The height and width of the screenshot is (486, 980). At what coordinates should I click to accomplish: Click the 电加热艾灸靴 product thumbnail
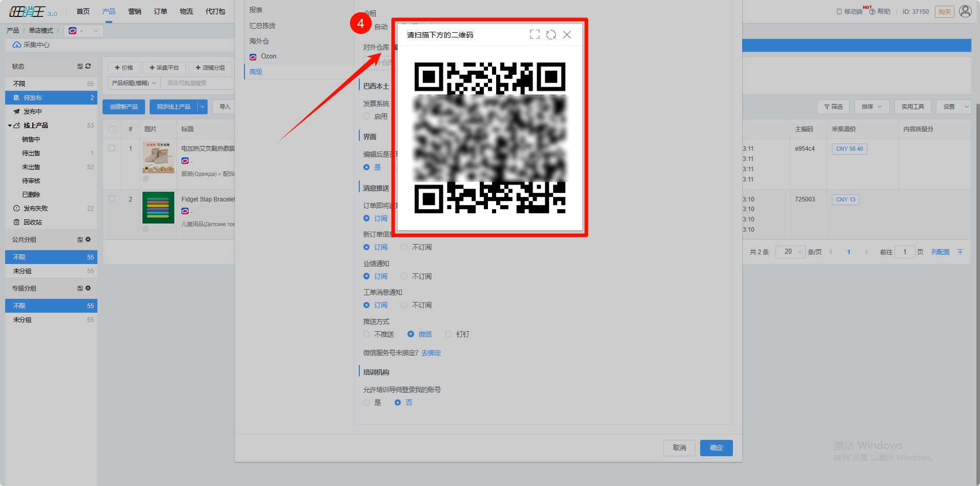click(x=158, y=158)
